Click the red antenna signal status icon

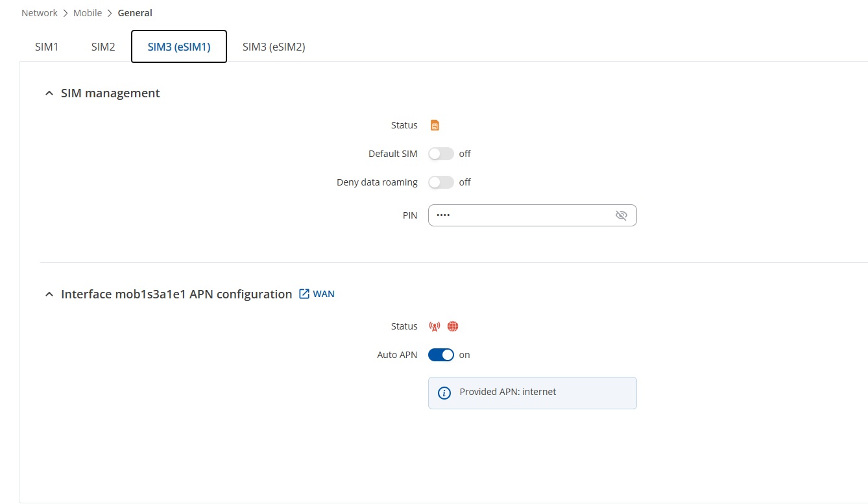435,326
